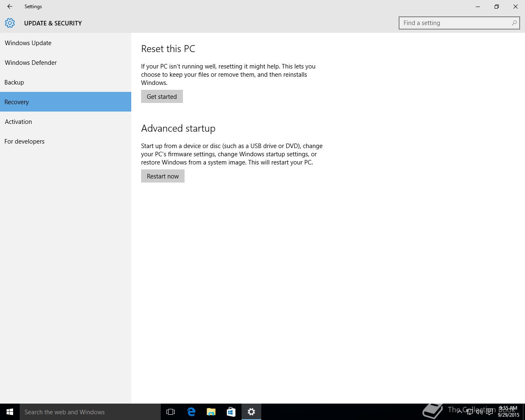Open File Explorer from the taskbar
525x420 pixels.
pyautogui.click(x=211, y=412)
